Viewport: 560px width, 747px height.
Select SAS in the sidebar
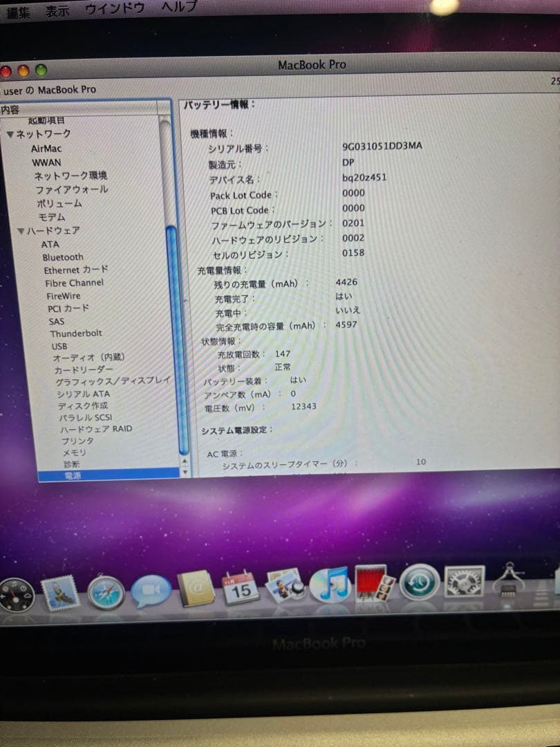pyautogui.click(x=57, y=322)
